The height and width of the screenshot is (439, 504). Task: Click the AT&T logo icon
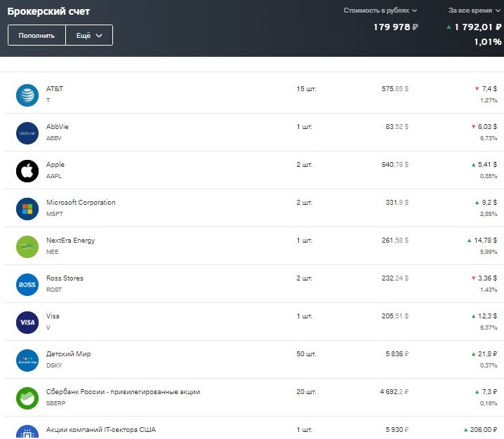click(27, 95)
